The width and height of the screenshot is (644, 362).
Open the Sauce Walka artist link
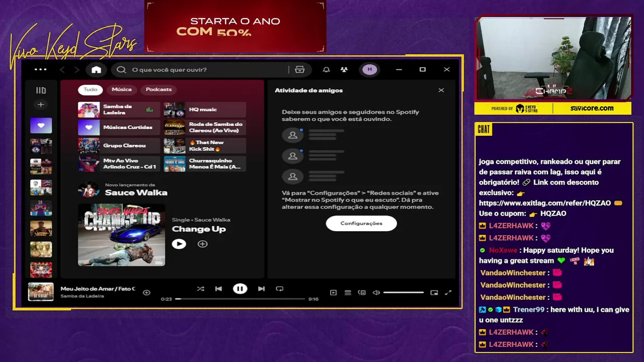136,193
